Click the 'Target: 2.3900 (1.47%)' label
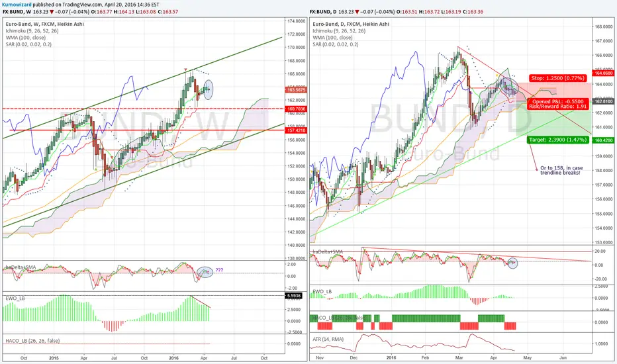This screenshot has height=364, width=617. pos(557,140)
